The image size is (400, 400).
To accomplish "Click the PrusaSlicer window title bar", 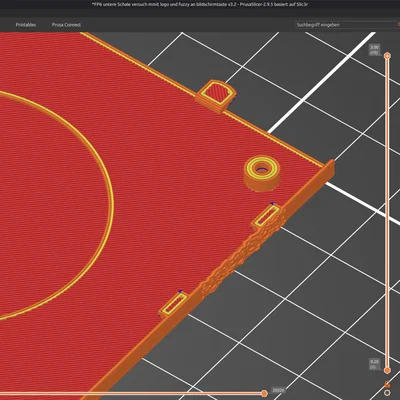I will click(x=200, y=4).
